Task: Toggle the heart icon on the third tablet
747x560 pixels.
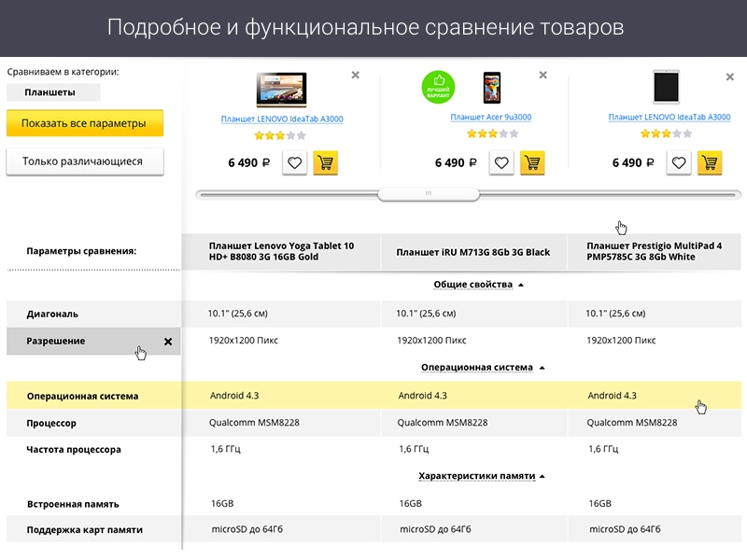Action: (680, 162)
